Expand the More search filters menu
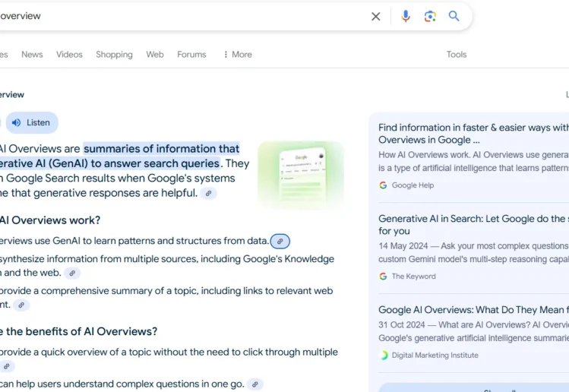 pos(238,55)
